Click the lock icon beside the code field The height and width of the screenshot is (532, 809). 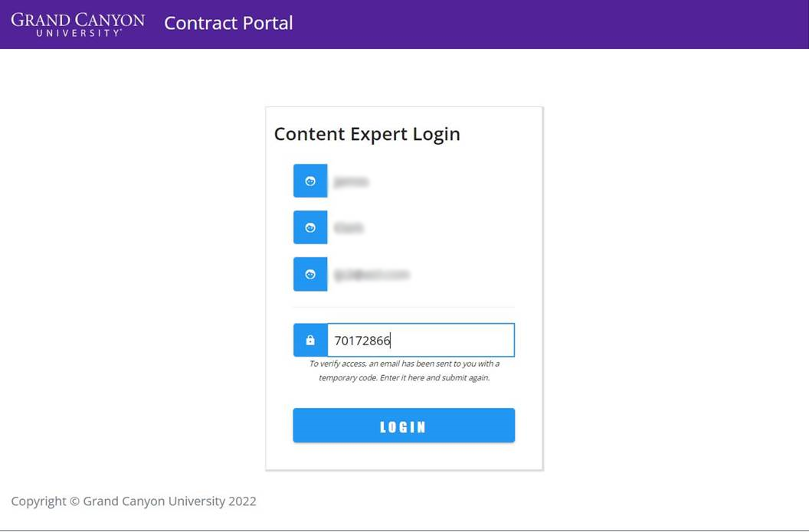pyautogui.click(x=310, y=340)
